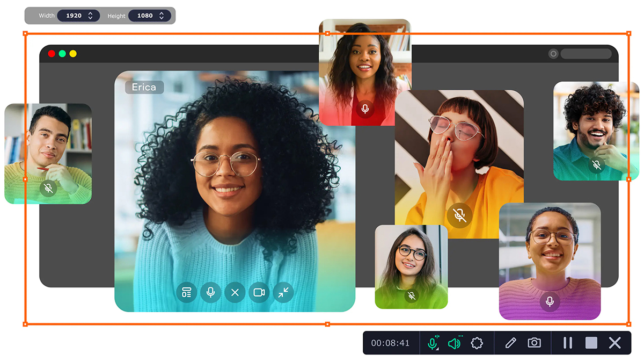Click the Width 1920 input field
This screenshot has width=644, height=361.
[75, 16]
